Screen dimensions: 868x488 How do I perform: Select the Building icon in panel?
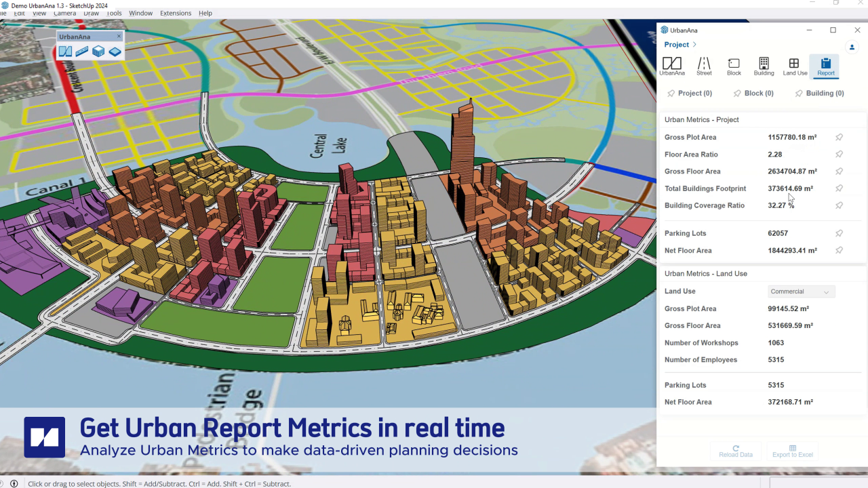[764, 66]
